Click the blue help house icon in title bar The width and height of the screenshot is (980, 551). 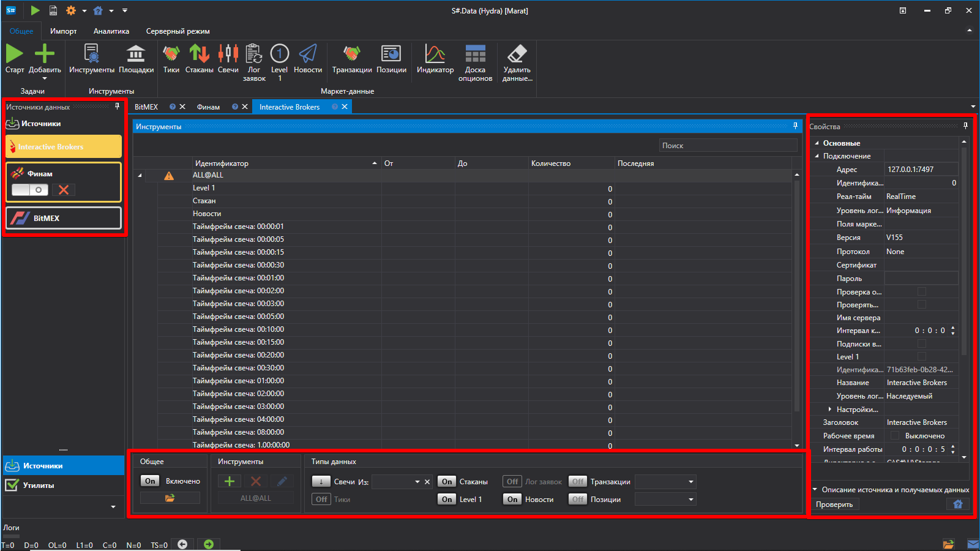[x=98, y=10]
